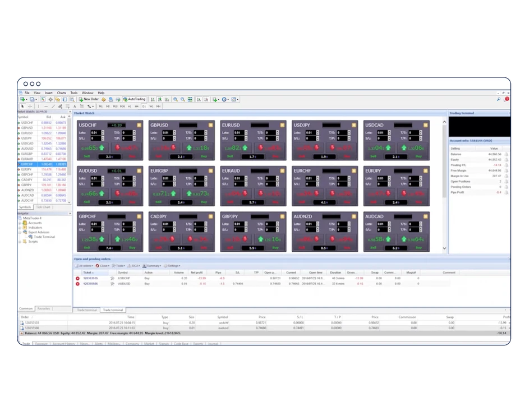Expand the Indicators node in Navigator

(x=20, y=228)
